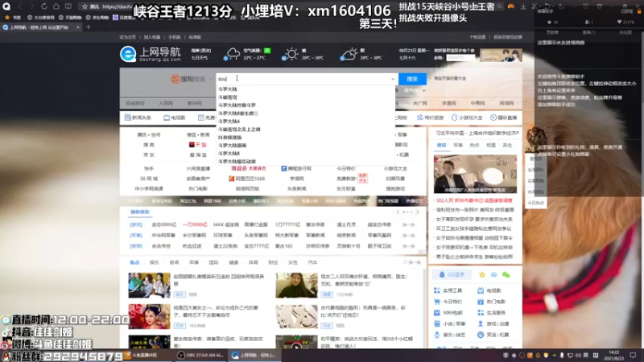The image size is (644, 362).
Task: Open 生活服务 in the quick panel
Action: tap(491, 313)
